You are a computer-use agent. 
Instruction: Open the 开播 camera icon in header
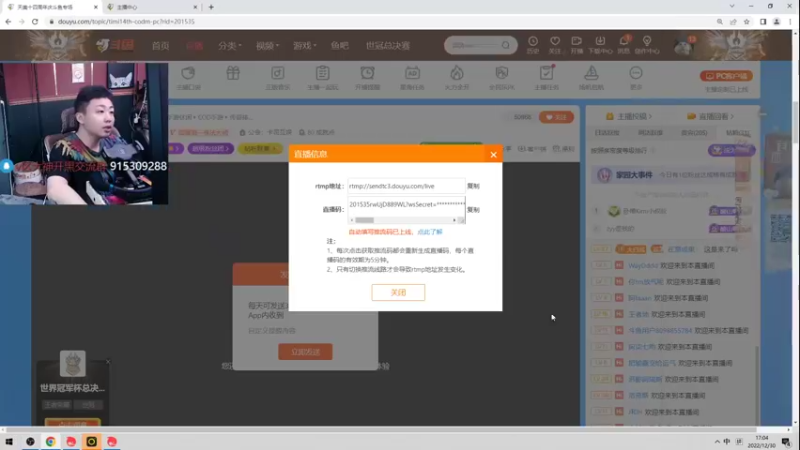577,44
